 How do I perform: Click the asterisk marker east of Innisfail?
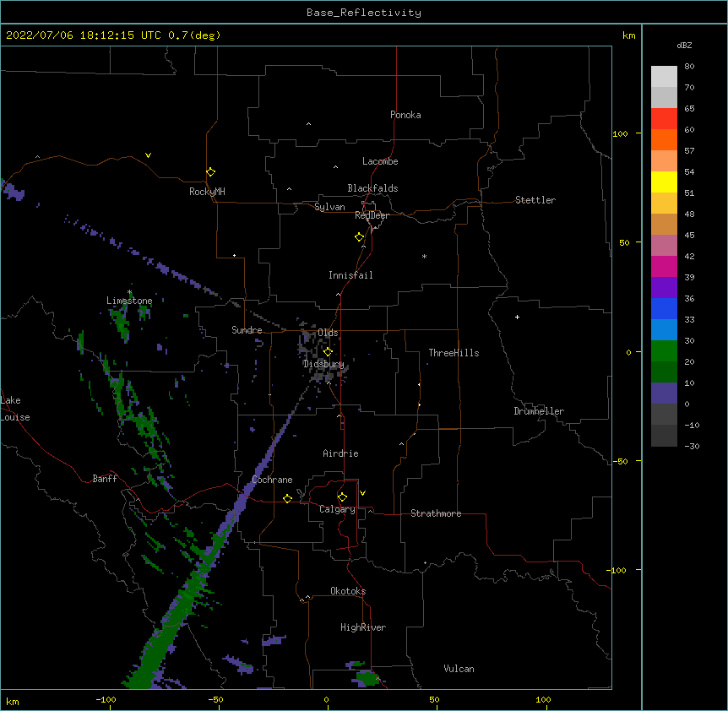click(x=424, y=256)
